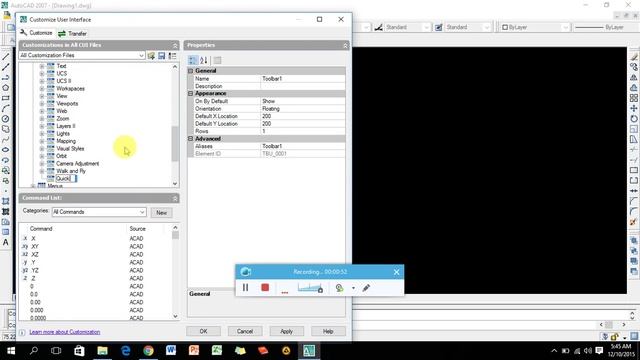Click the OK button

pos(203,331)
